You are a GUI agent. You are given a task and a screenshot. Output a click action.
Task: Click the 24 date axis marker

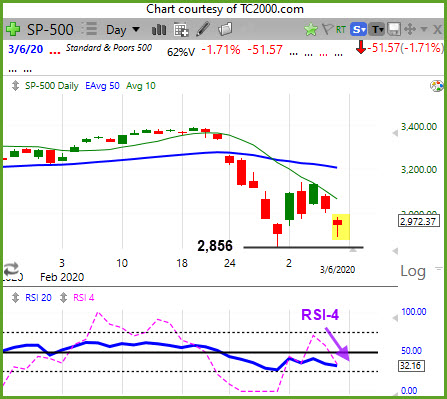(x=230, y=263)
